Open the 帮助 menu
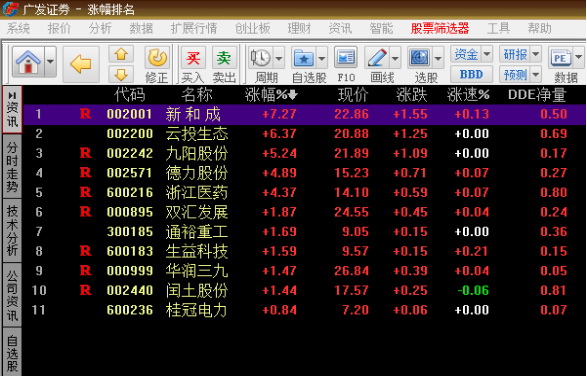The image size is (587, 376). pos(539,28)
